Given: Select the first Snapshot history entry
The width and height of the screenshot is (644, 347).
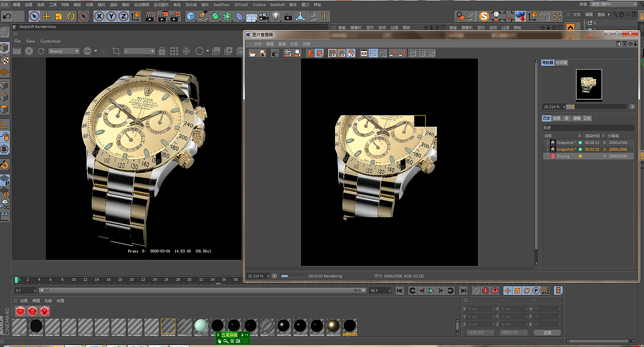Looking at the screenshot, I should pos(589,143).
